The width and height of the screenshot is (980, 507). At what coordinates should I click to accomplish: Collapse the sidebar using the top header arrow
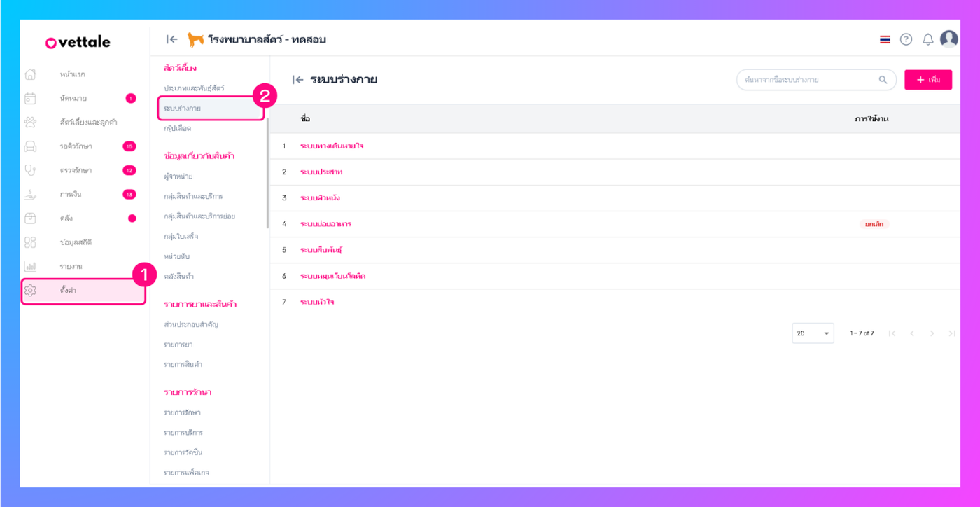pyautogui.click(x=171, y=39)
